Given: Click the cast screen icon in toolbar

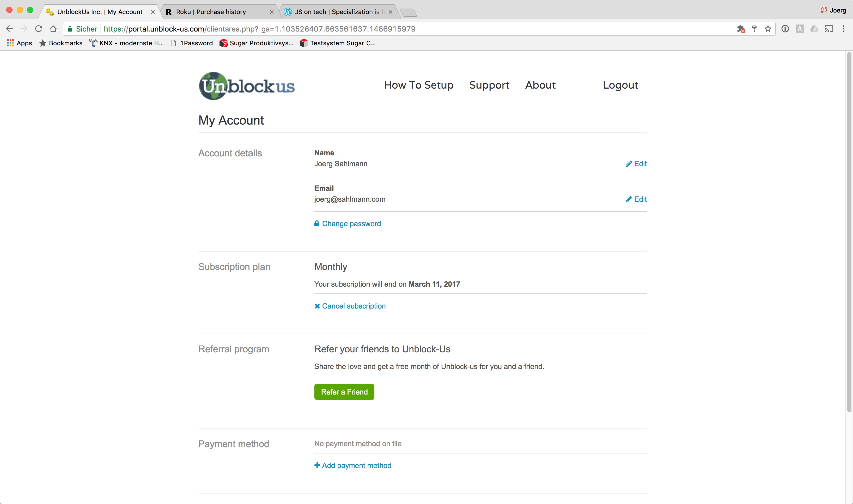Looking at the screenshot, I should tap(829, 29).
